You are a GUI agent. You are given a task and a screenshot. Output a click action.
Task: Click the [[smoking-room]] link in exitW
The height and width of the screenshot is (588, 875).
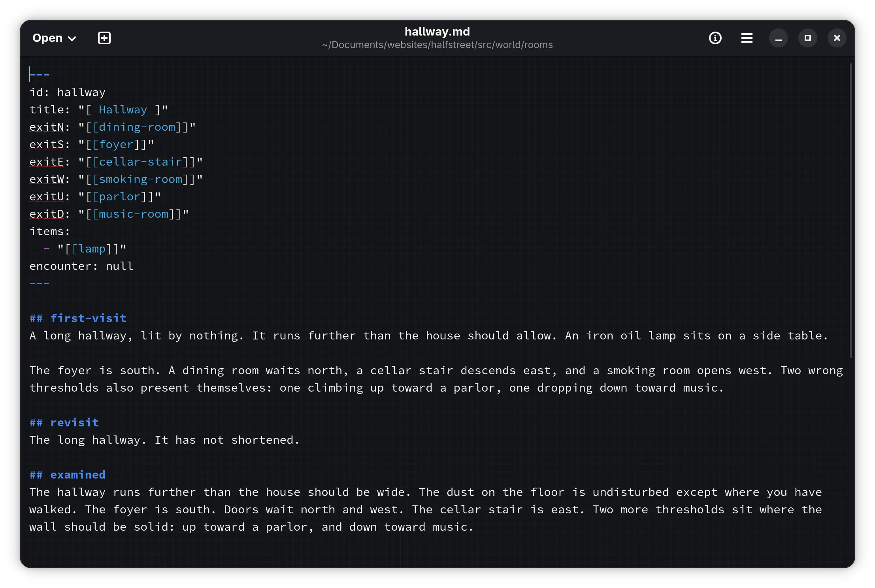[140, 179]
